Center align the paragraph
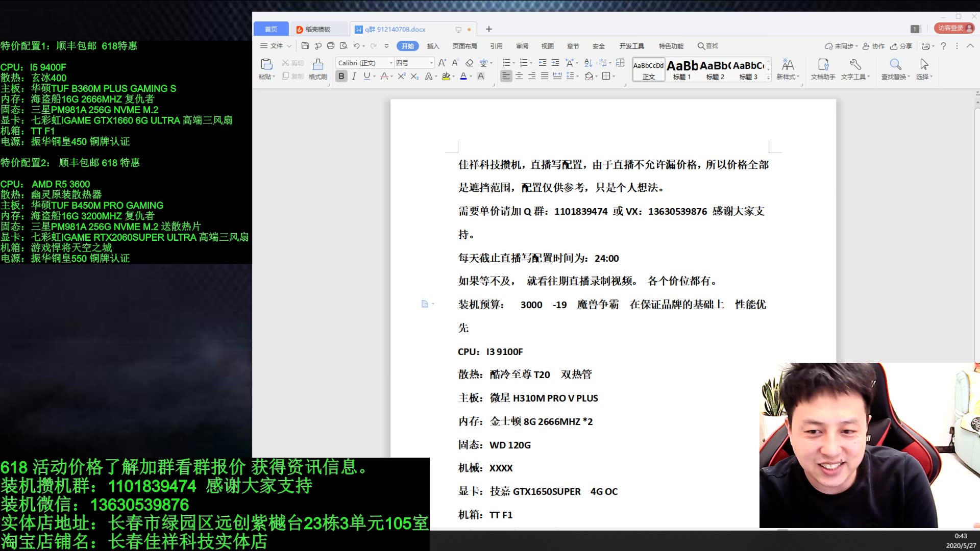 tap(519, 76)
